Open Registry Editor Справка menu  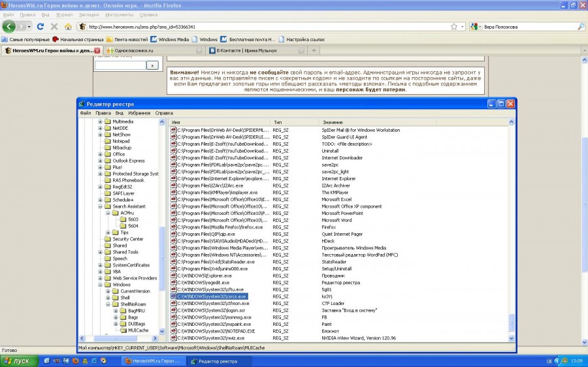164,113
